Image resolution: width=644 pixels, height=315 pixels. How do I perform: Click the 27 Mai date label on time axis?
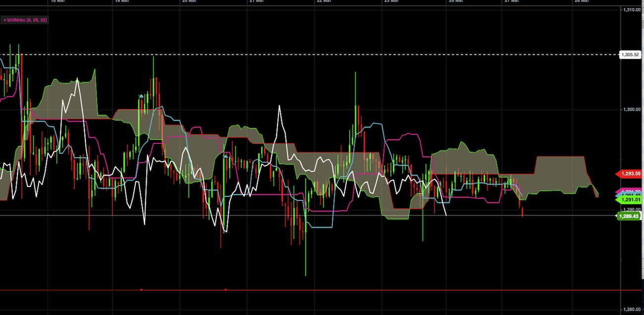click(x=511, y=1)
